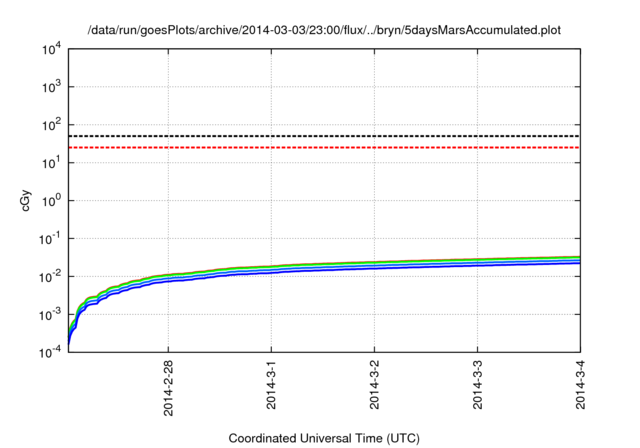Select the 2014-3-2 date tick label
Viewport: 640px width, 448px height.
[374, 384]
